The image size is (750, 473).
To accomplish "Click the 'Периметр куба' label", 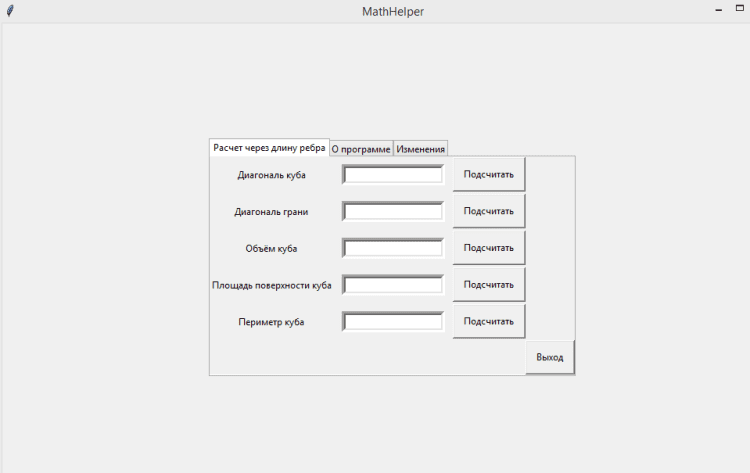I will 271,322.
